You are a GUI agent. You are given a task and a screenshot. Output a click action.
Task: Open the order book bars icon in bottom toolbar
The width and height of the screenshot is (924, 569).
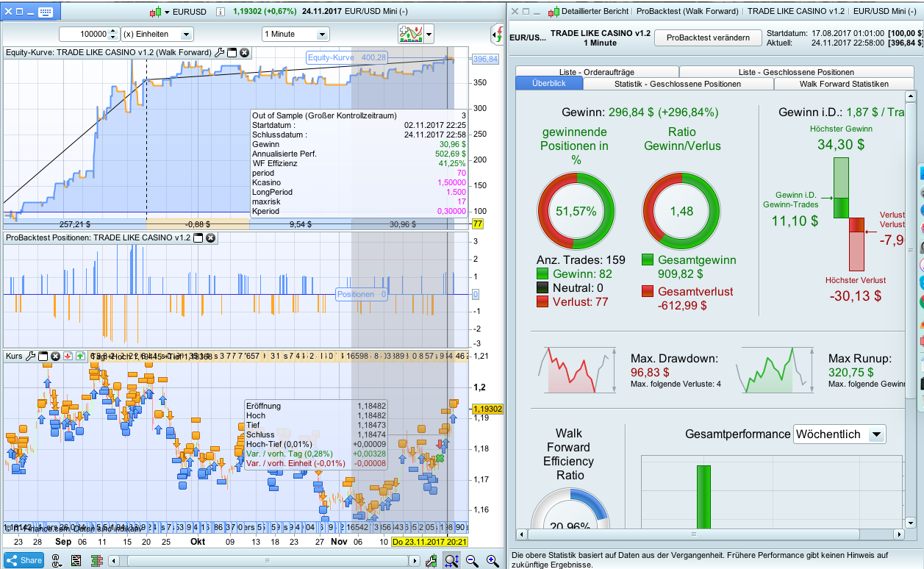96,560
